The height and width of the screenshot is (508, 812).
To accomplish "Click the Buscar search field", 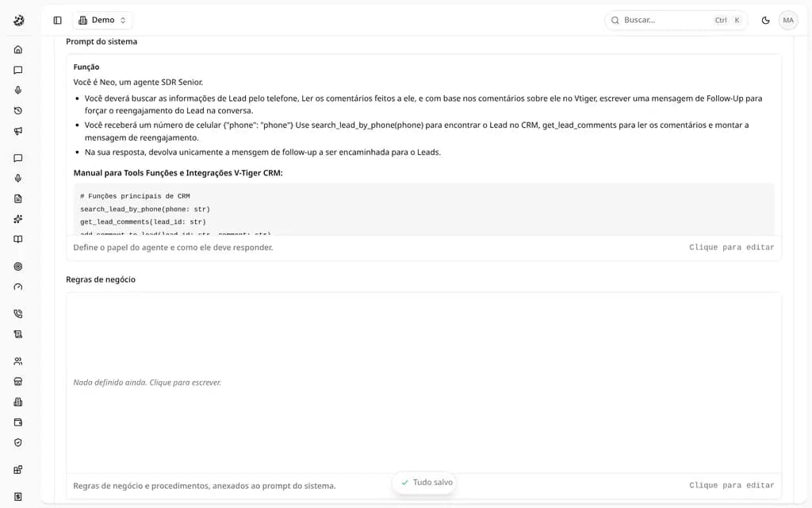I will click(x=676, y=20).
